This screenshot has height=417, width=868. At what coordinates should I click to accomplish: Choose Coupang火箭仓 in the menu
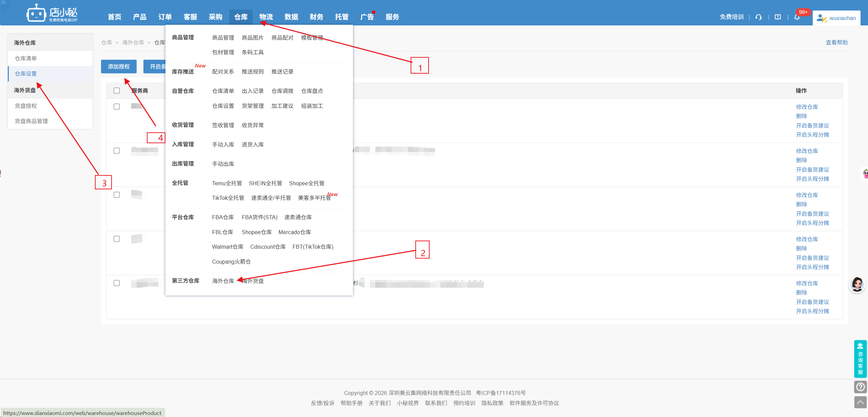click(232, 262)
